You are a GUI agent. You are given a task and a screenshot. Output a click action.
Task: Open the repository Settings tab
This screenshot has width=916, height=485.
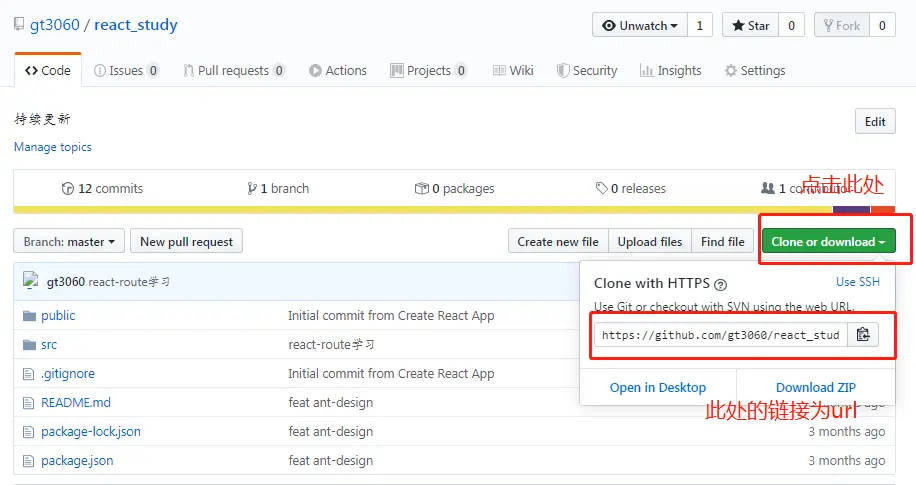click(x=755, y=71)
